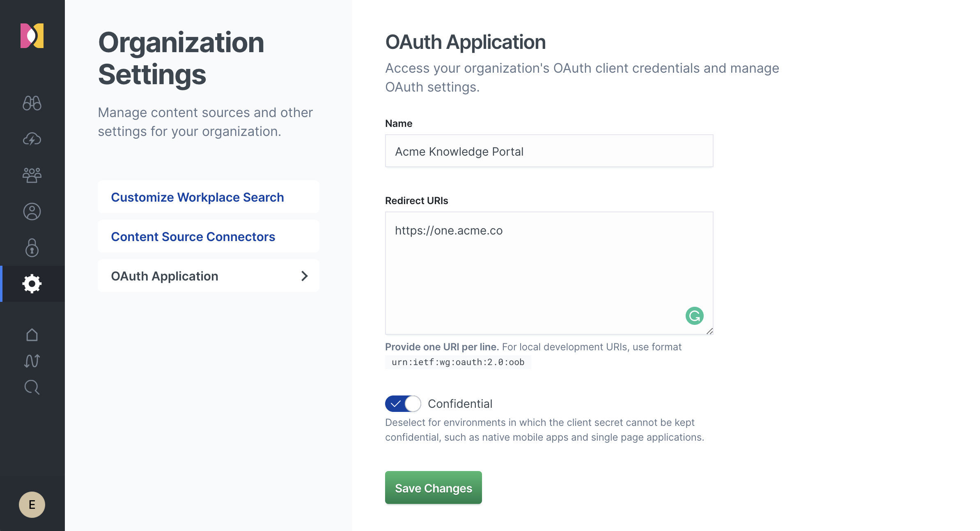This screenshot has height=531, width=980.
Task: Click the Workplace Search logo icon
Action: click(x=32, y=36)
